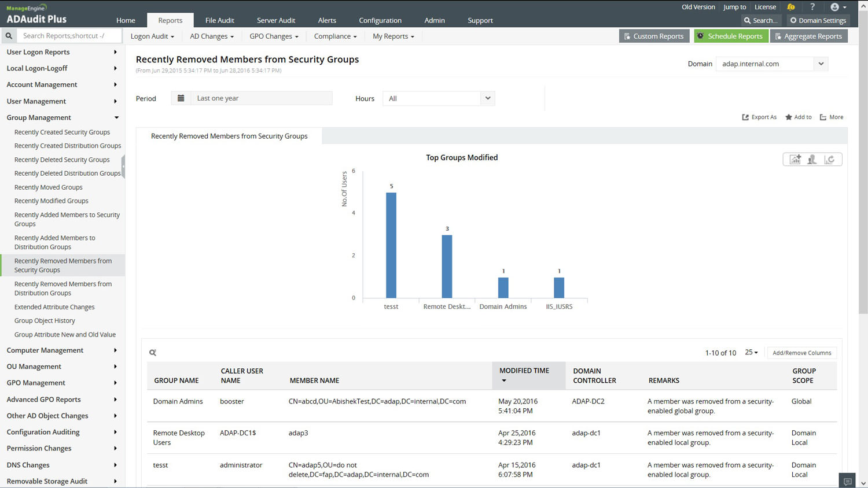Click the add chart icon
This screenshot has width=868, height=488.
(x=795, y=160)
